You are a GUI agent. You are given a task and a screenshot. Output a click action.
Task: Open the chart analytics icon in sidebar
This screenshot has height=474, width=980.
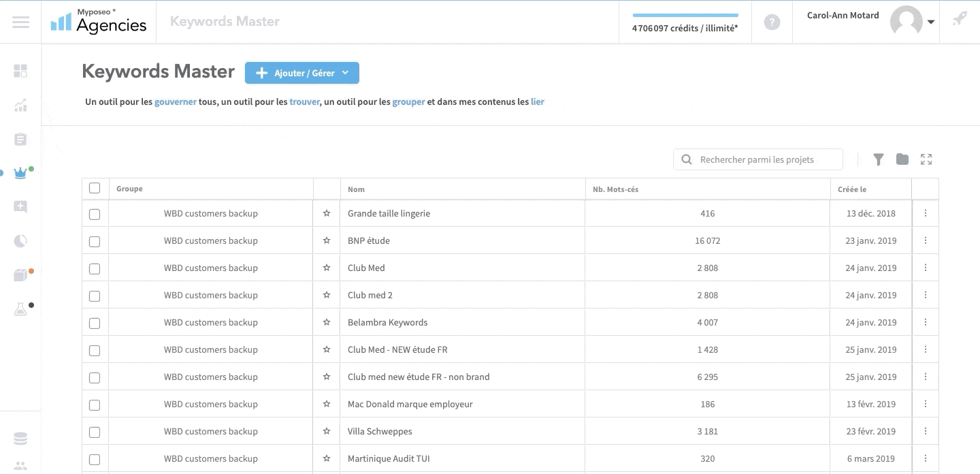pos(20,105)
